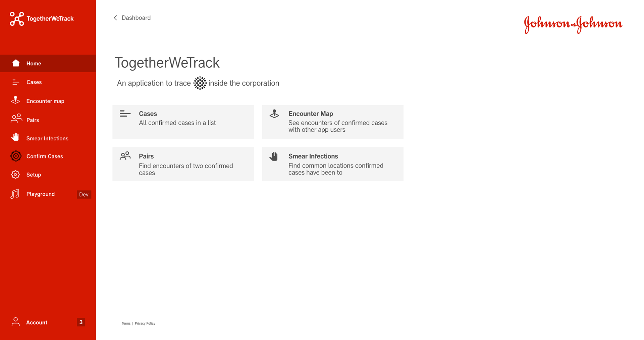Open the Smear Infections card
This screenshot has width=644, height=340.
[x=333, y=164]
